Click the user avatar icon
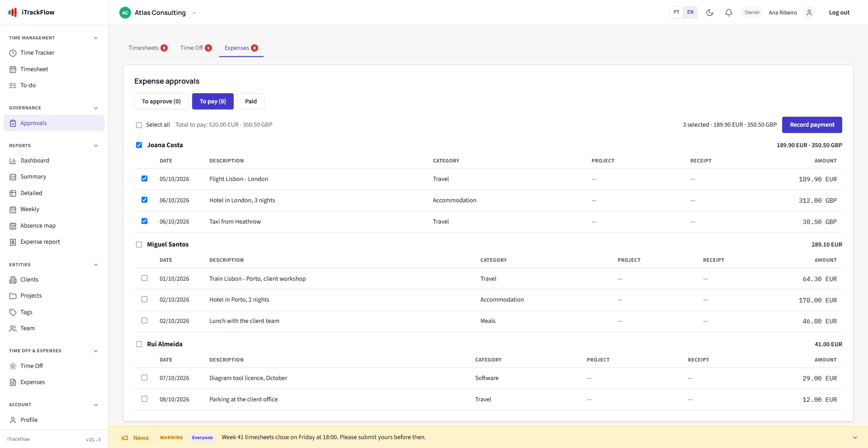Viewport: 868px width, 448px height. 809,12
